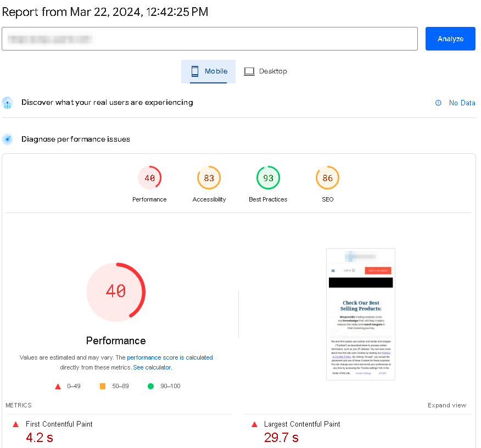Click the SEO label
This screenshot has width=481, height=448.
(327, 199)
